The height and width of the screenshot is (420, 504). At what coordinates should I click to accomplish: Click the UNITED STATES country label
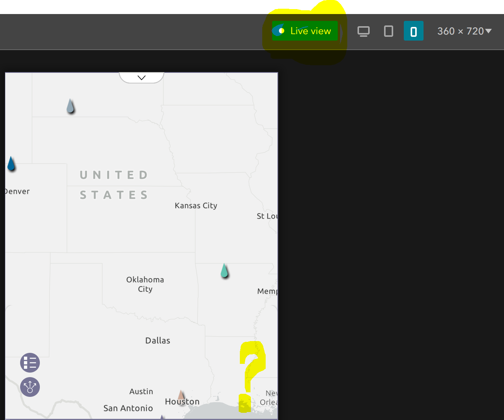(114, 185)
